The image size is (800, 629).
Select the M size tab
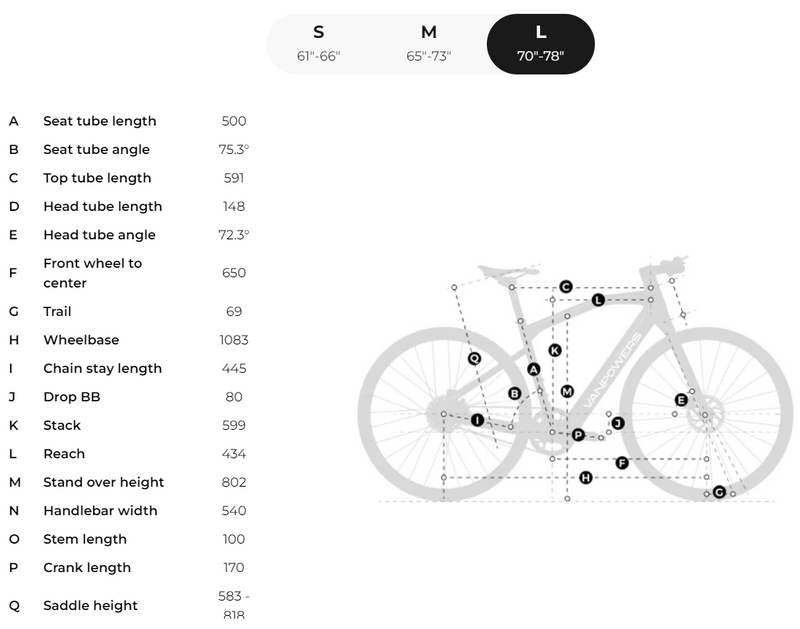pos(429,44)
